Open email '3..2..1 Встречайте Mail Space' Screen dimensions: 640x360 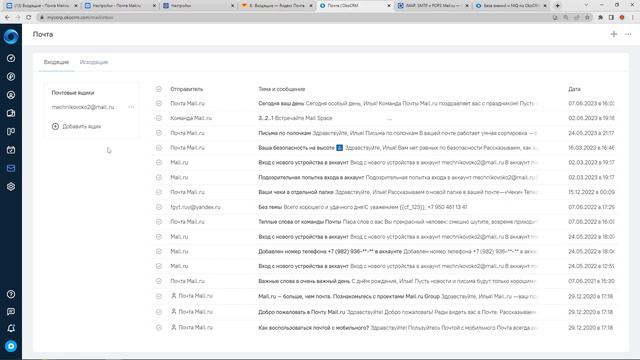click(385, 118)
